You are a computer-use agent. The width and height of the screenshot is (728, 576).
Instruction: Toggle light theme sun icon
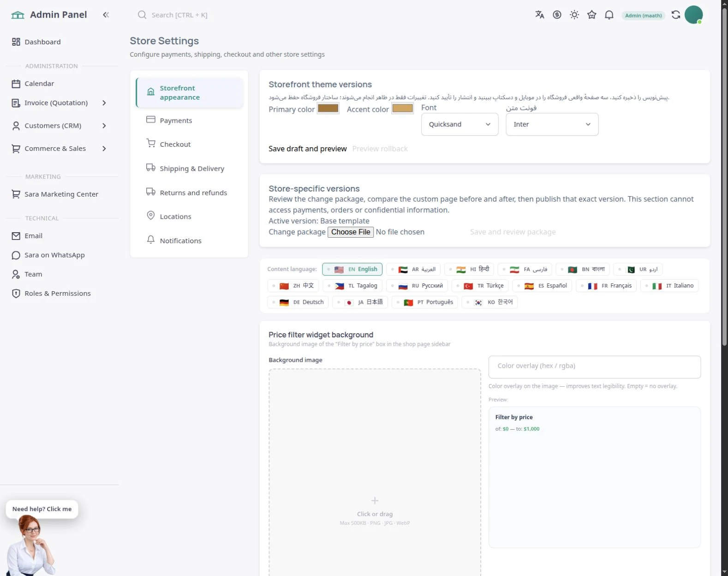click(574, 15)
